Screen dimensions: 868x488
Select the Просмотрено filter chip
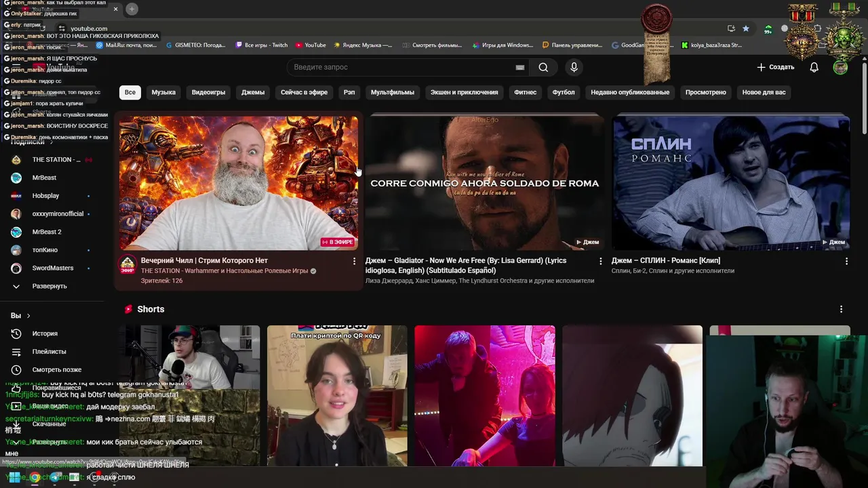click(x=706, y=92)
